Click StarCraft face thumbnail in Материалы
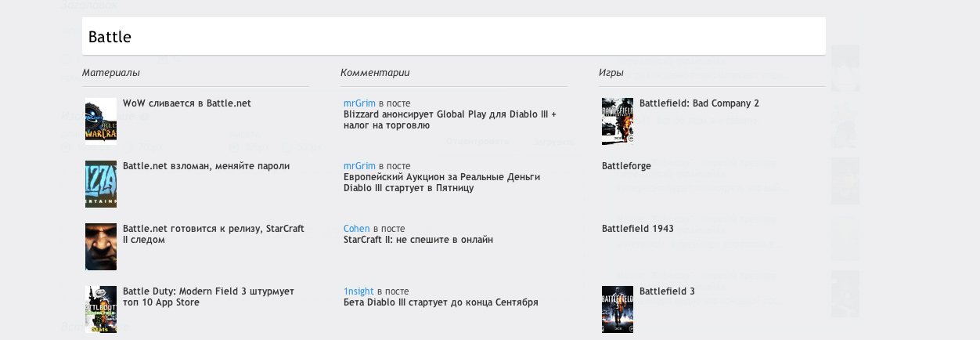Screen dimensions: 980x340 pyautogui.click(x=101, y=247)
